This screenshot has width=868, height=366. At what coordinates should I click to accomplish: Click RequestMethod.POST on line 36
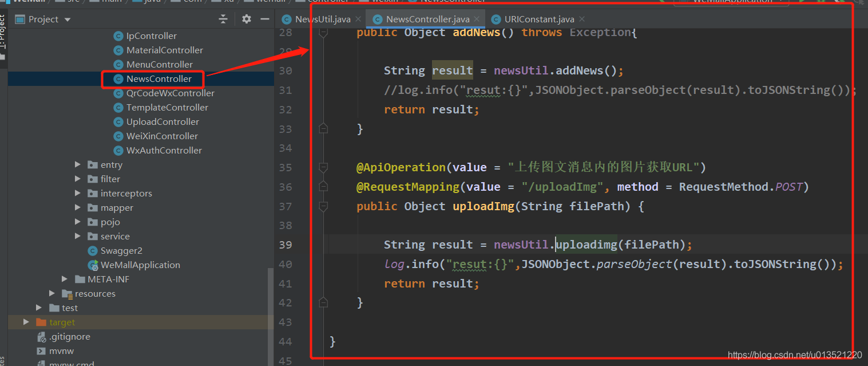740,187
